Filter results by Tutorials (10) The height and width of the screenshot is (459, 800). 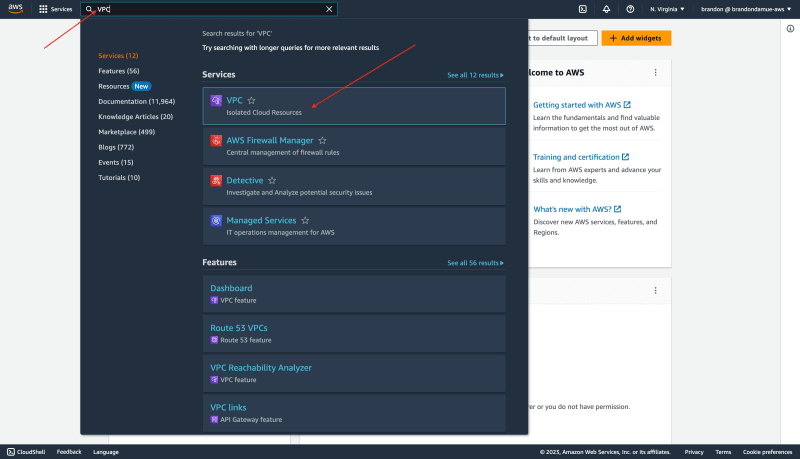(x=119, y=178)
